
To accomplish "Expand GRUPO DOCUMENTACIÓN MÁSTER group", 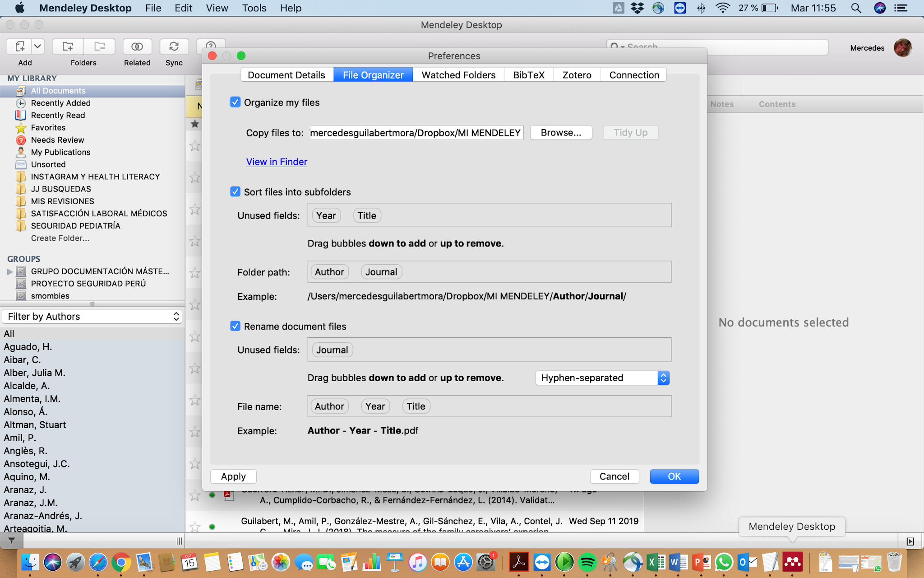I will [x=10, y=271].
